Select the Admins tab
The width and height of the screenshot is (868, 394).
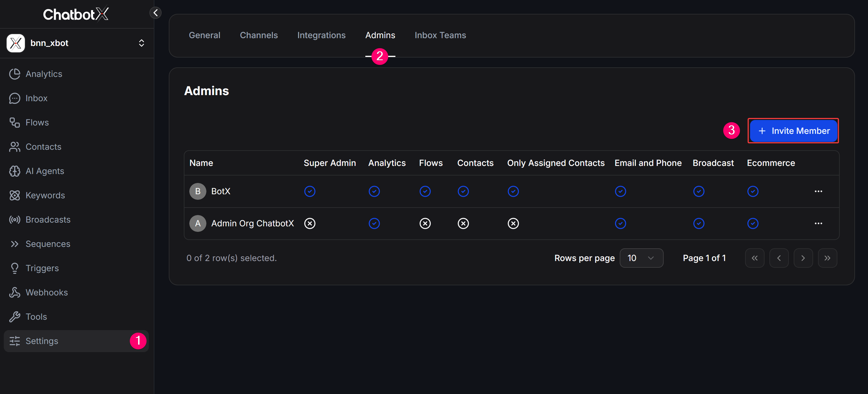(x=380, y=35)
